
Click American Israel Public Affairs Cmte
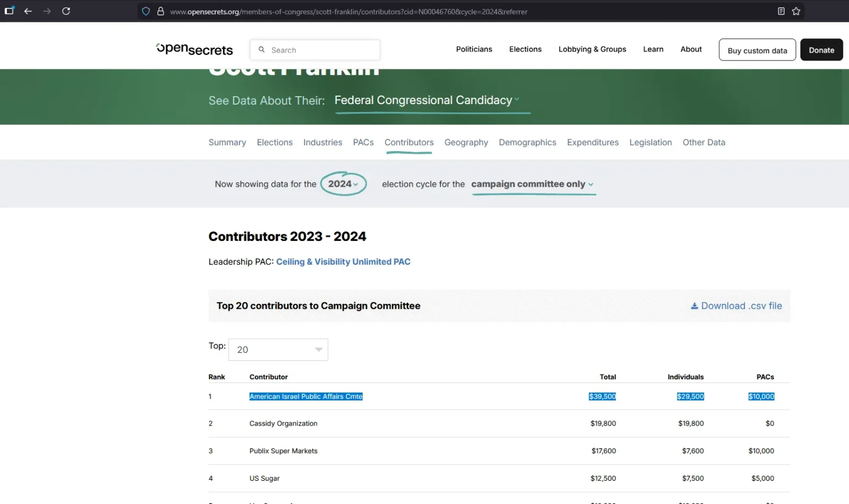(x=306, y=397)
